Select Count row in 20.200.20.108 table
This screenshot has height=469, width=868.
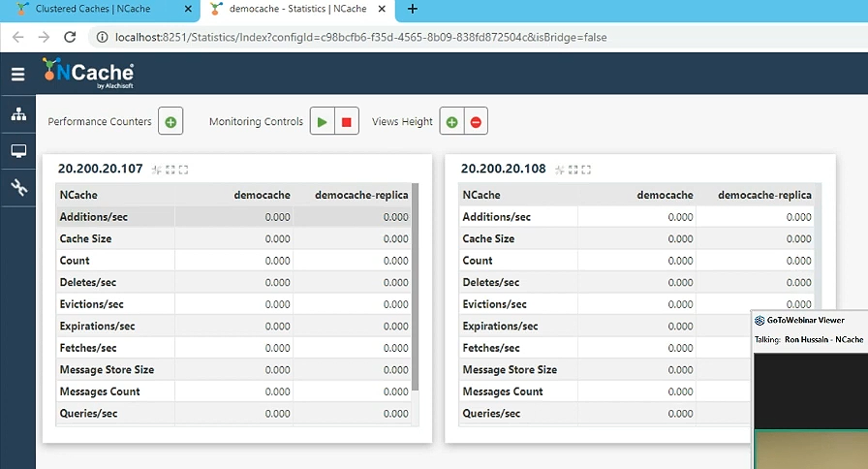[636, 261]
